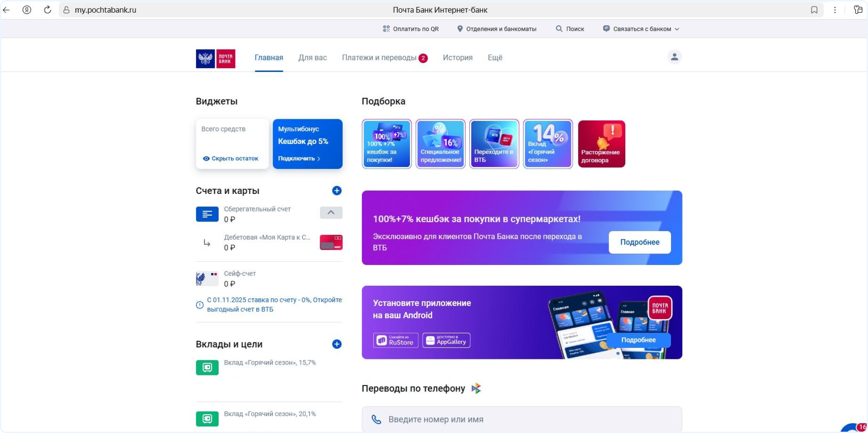Open the RuStore download badge
This screenshot has width=868, height=433.
[396, 340]
